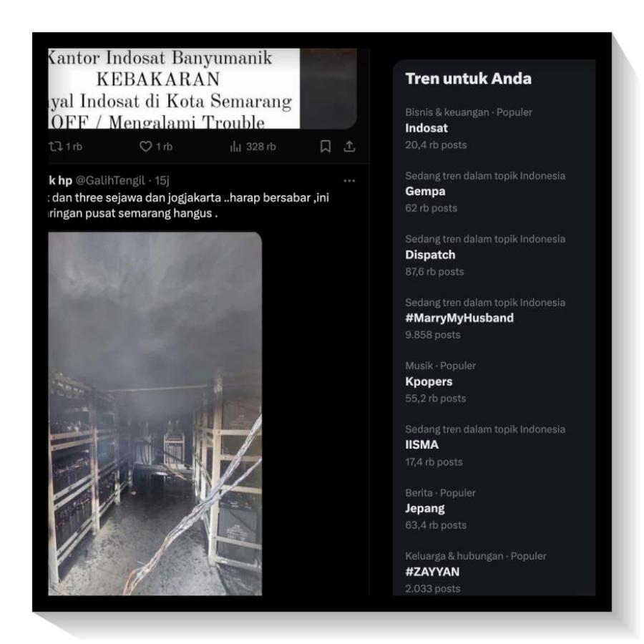The width and height of the screenshot is (644, 644).
Task: Open view analytics icon showing 328 rb
Action: 235,146
